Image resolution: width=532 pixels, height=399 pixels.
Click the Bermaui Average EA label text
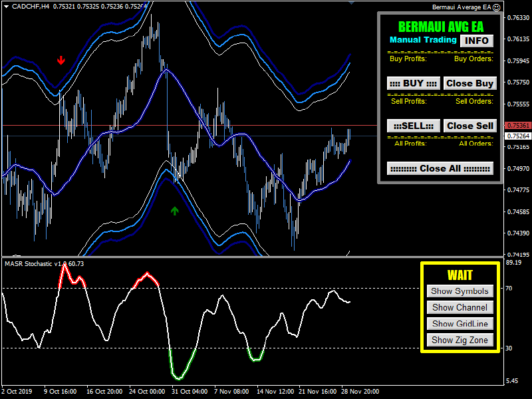pos(462,7)
